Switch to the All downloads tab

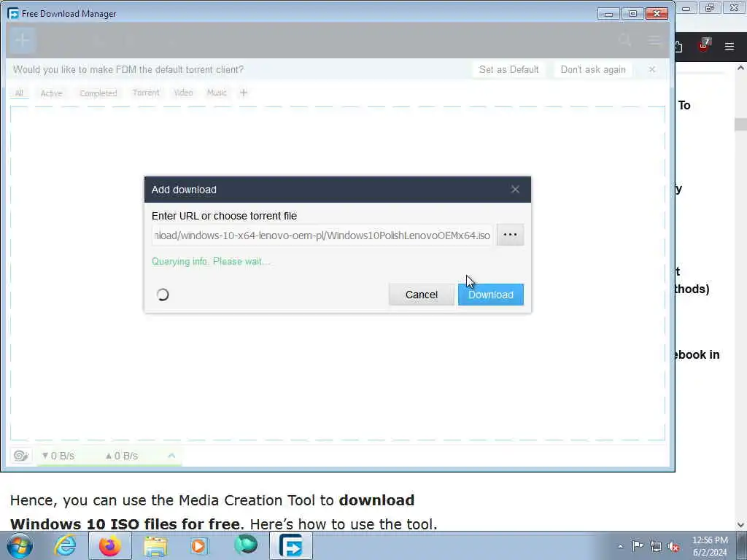(19, 93)
